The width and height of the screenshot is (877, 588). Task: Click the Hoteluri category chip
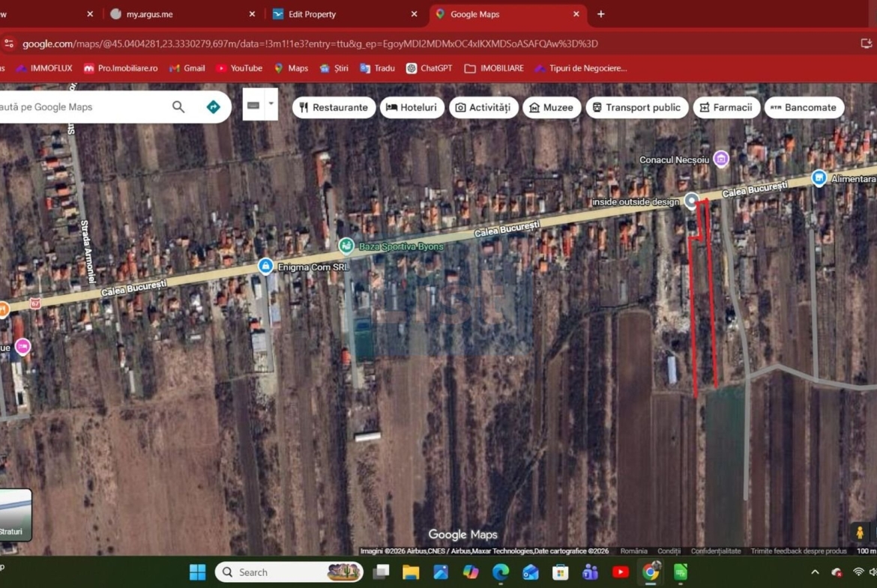[x=411, y=107]
